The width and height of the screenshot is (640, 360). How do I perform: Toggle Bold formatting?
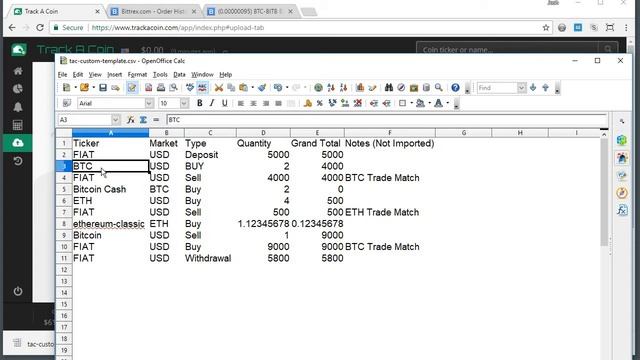[x=200, y=103]
